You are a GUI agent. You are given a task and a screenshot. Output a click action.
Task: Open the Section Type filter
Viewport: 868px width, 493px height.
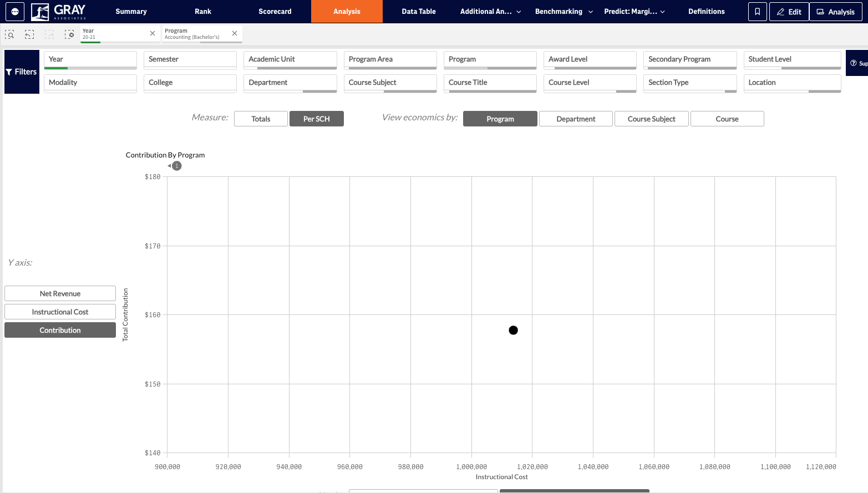pyautogui.click(x=690, y=83)
